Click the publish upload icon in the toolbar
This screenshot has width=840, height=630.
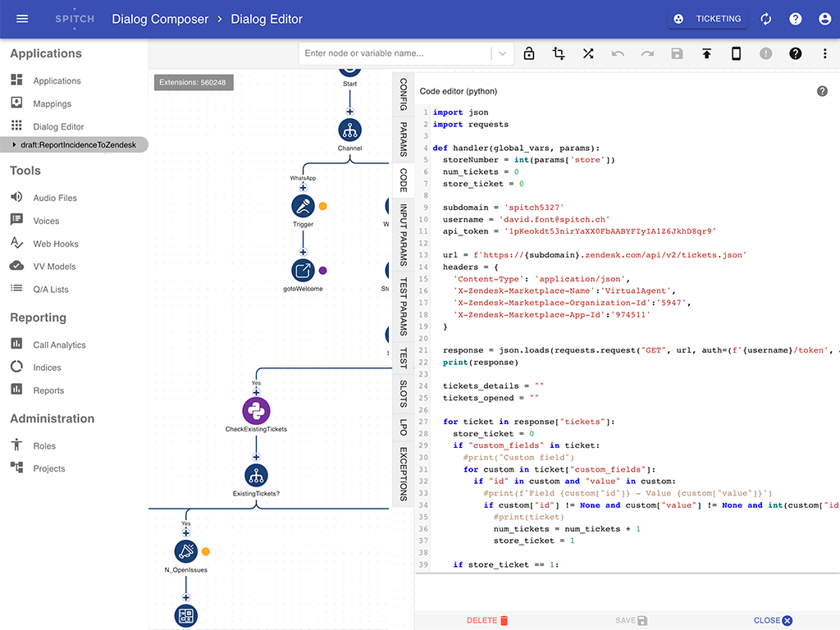pyautogui.click(x=706, y=52)
